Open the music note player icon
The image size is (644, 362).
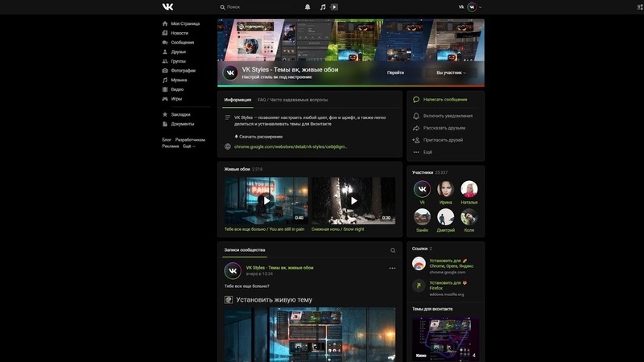click(322, 6)
